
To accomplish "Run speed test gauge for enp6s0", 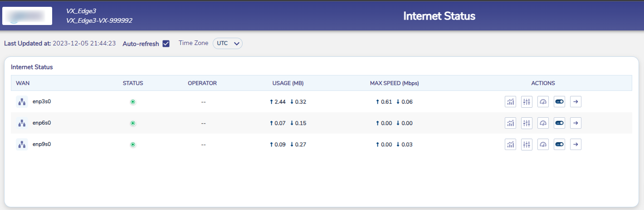I will [543, 123].
